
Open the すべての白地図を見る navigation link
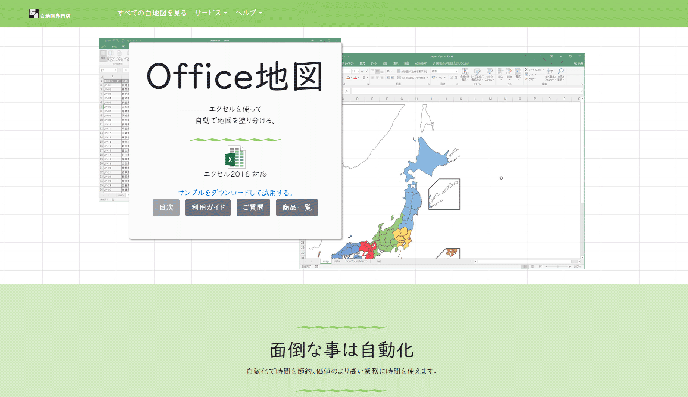pyautogui.click(x=152, y=13)
